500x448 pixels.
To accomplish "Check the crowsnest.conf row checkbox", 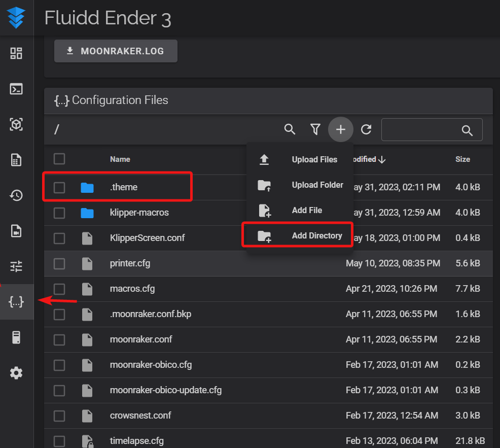I will (x=59, y=416).
